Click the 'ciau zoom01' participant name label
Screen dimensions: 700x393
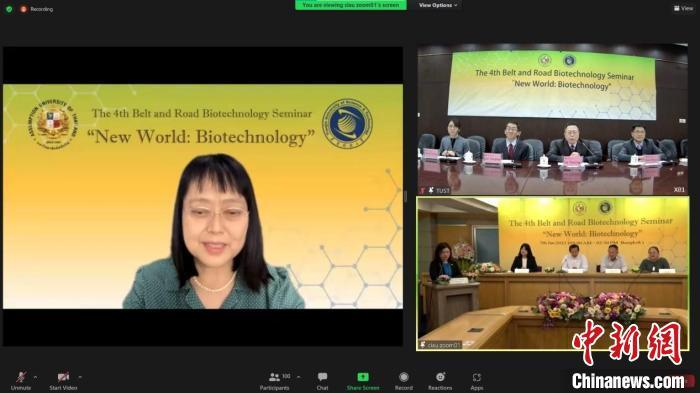point(444,345)
